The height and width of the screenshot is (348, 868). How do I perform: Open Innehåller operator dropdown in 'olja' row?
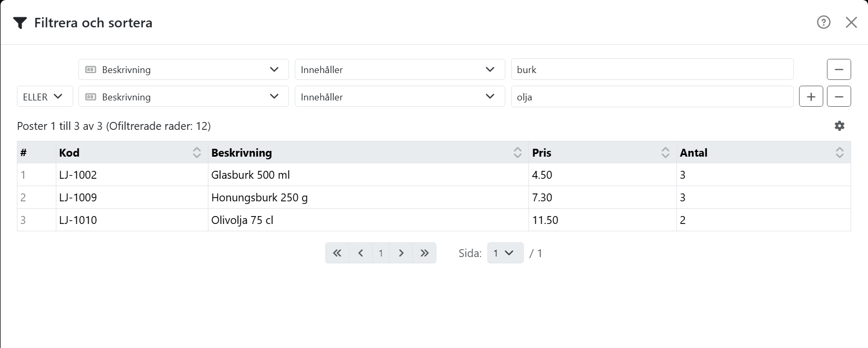pyautogui.click(x=400, y=97)
